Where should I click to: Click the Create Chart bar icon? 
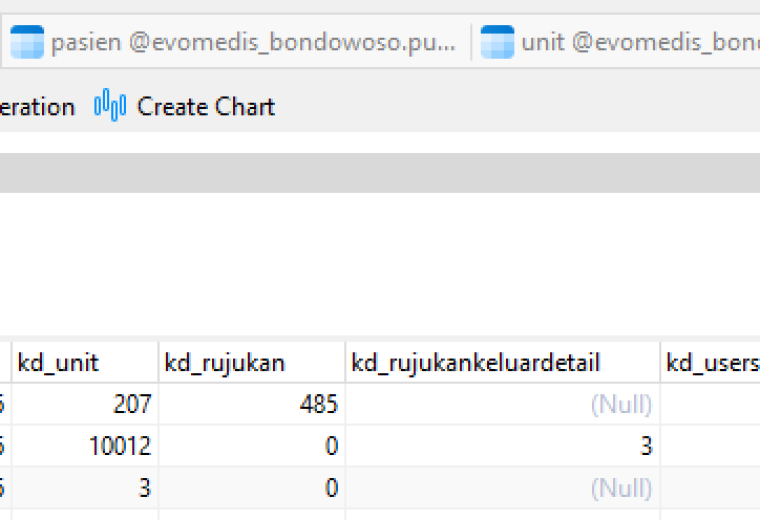110,105
